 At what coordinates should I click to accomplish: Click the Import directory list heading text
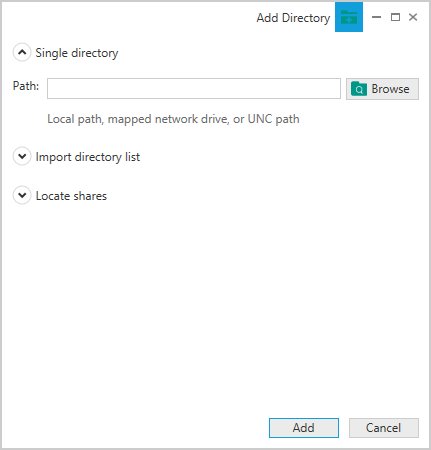point(88,157)
